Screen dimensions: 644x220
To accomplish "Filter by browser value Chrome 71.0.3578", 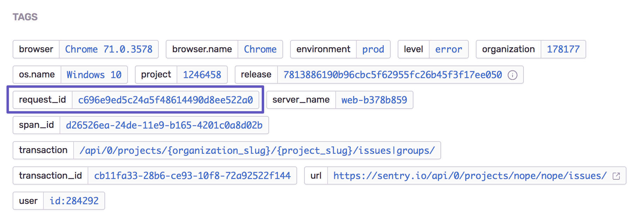I will tap(109, 49).
